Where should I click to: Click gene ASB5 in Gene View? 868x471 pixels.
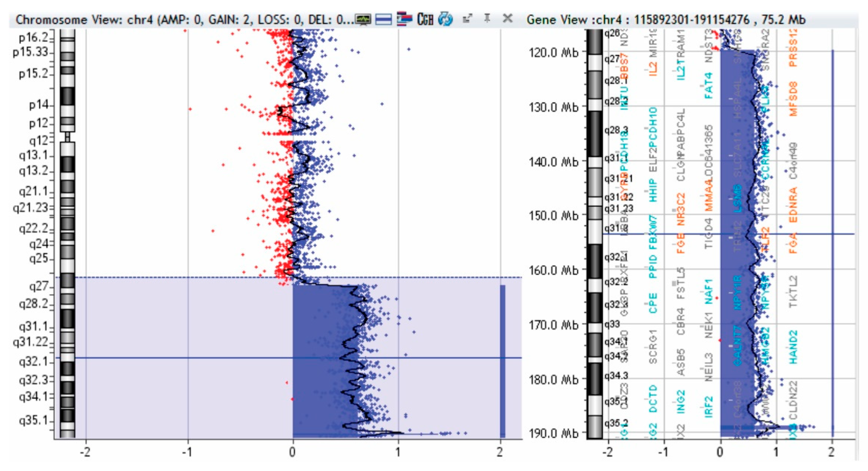pos(681,362)
